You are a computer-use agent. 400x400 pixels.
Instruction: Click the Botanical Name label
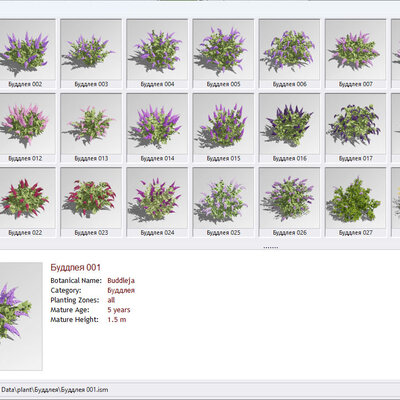(76, 281)
